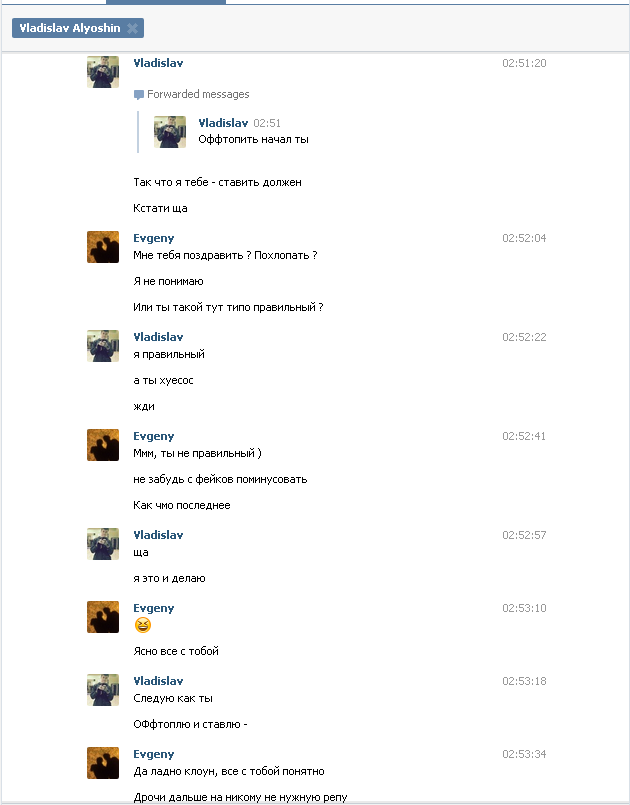Image resolution: width=630 pixels, height=805 pixels.
Task: Open Evgeny's avatar at 02:53:10 message
Action: (x=103, y=617)
